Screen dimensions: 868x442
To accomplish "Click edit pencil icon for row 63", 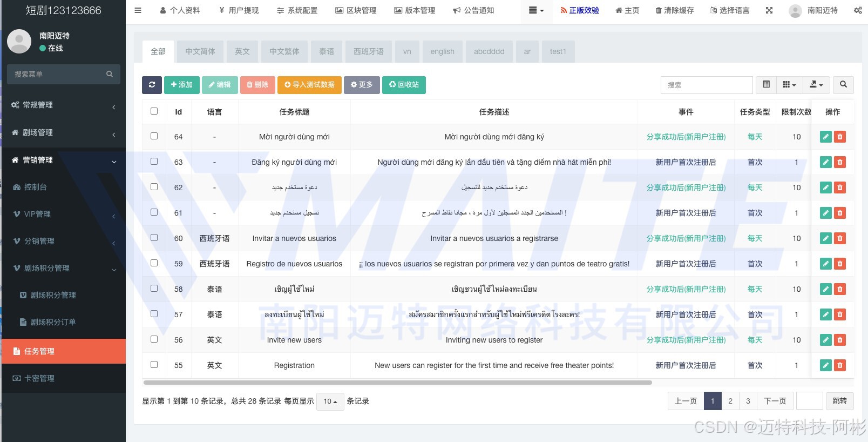I will tap(825, 162).
